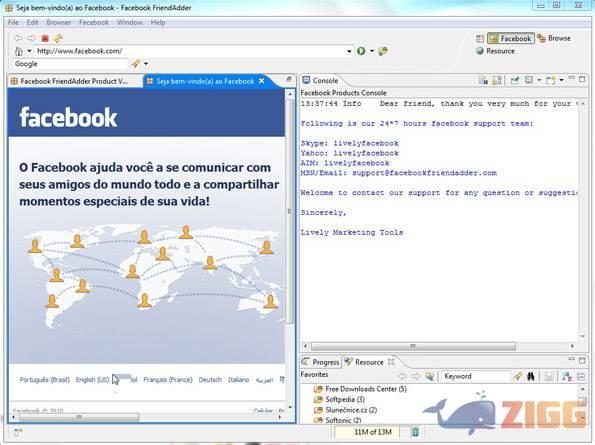The image size is (595, 445).
Task: Click the binoculars find icon
Action: tap(531, 376)
